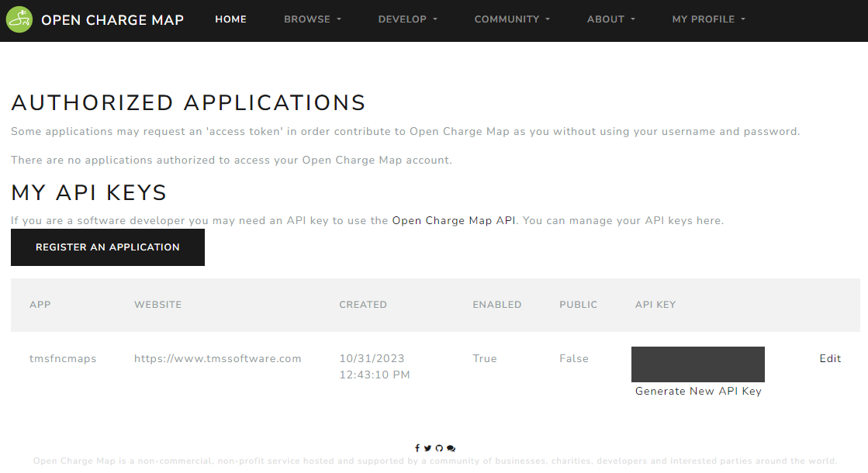This screenshot has width=868, height=473.
Task: Click the Authorized Applications heading
Action: click(188, 103)
